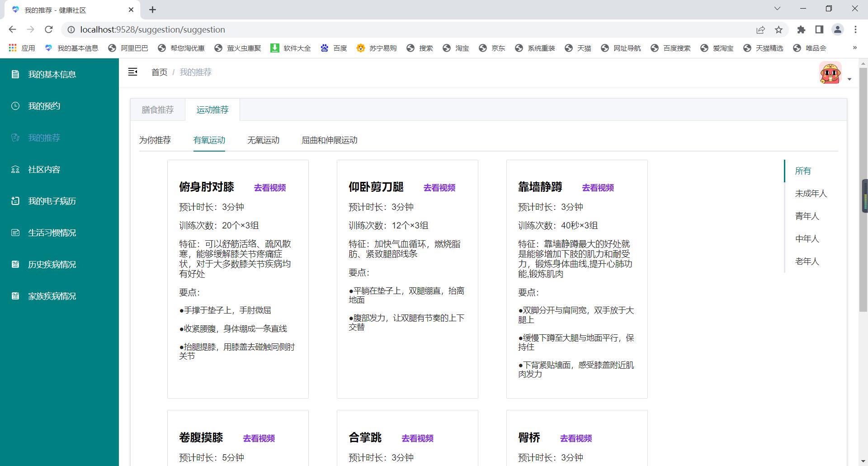Toggle the browser side panel icon

(819, 29)
